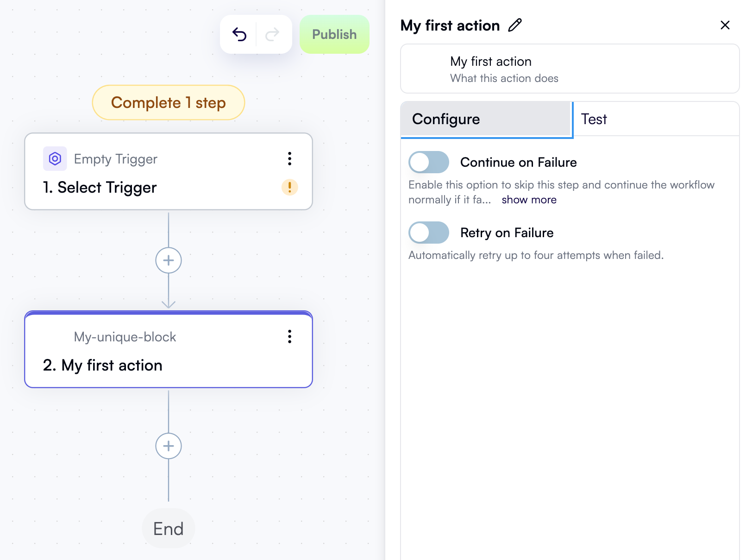Click the redo arrow icon
This screenshot has height=560, width=746.
click(x=272, y=34)
